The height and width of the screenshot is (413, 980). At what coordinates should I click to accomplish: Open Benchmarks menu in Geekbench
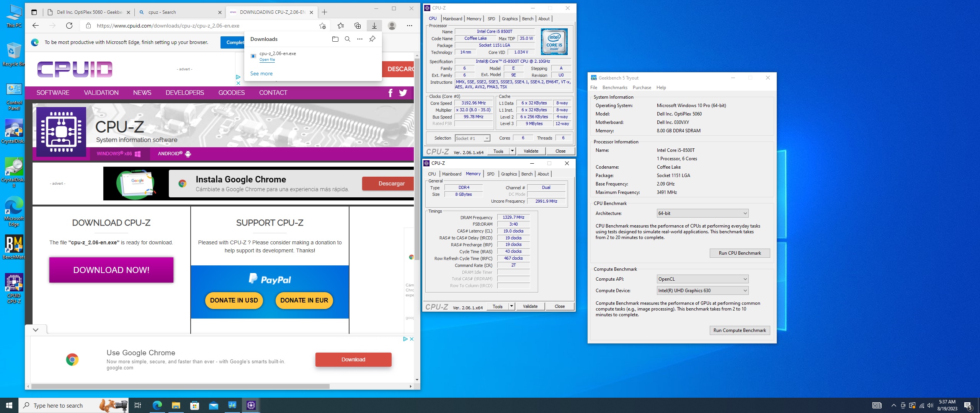[615, 88]
